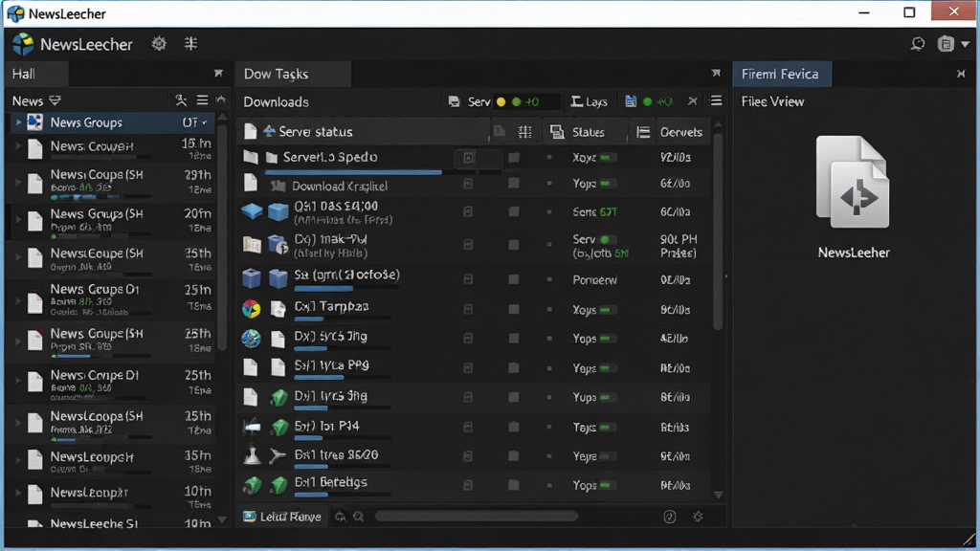The height and width of the screenshot is (551, 980).
Task: Click the Serv button in the Downloads toolbar
Action: 469,101
